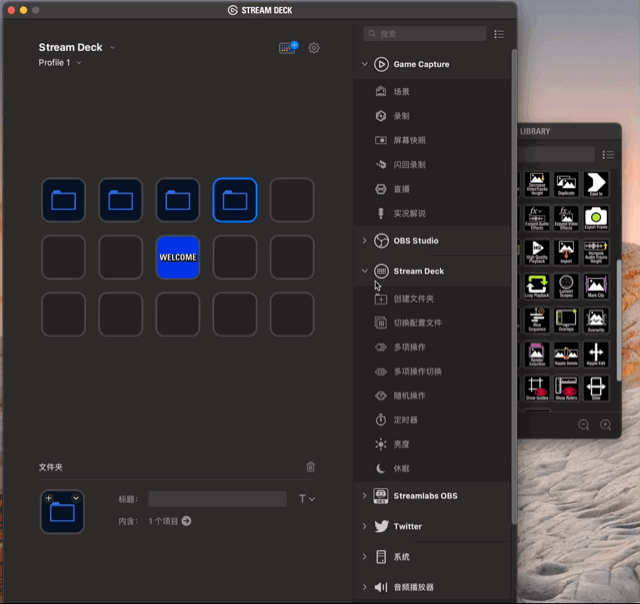
Task: Click Show Guides icon in Library window
Action: point(537,388)
